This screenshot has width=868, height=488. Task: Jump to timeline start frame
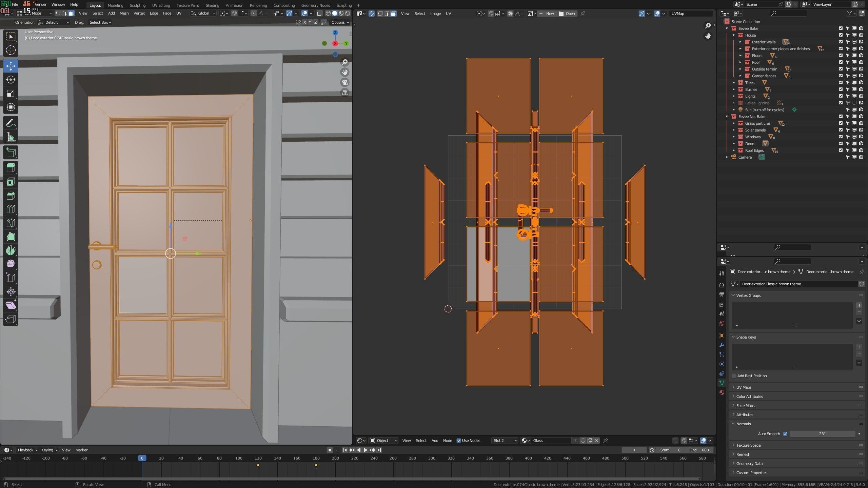click(345, 450)
